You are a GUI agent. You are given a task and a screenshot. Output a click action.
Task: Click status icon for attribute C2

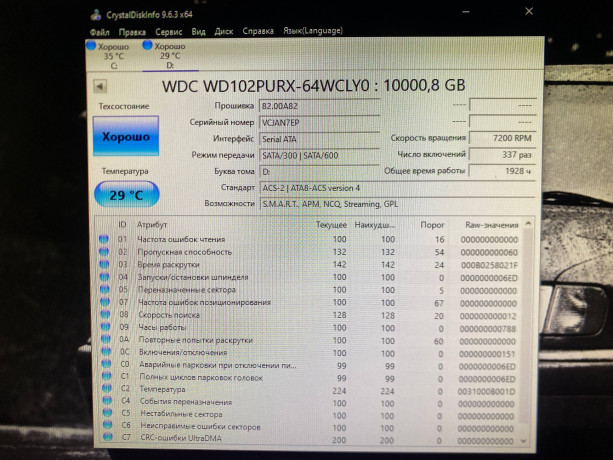[107, 388]
